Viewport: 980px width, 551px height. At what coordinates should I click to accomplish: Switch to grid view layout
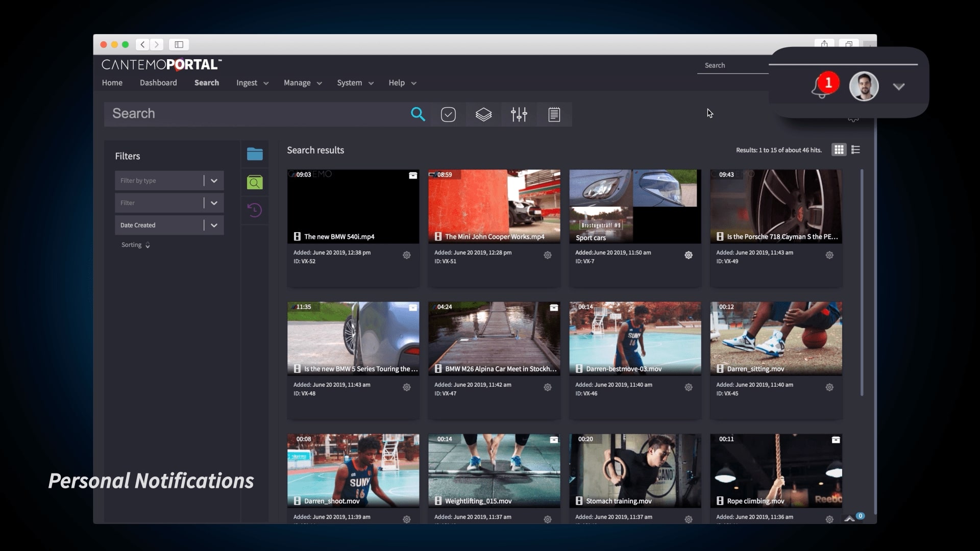839,149
